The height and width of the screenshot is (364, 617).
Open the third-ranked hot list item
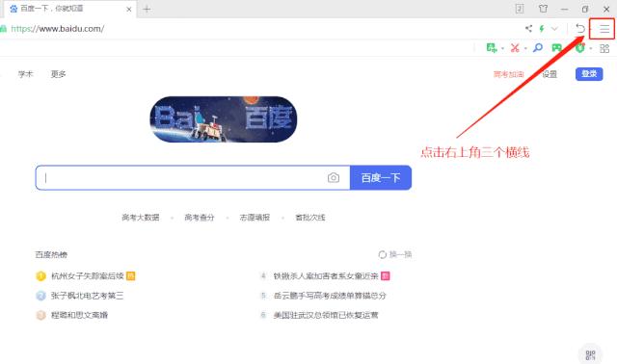(79, 315)
